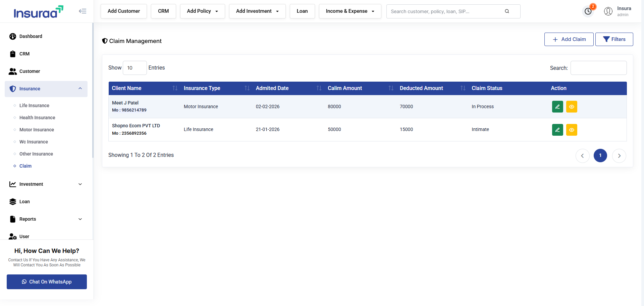Viewport: 644px width, 306px height.
Task: Sort by Calim Amount column
Action: click(x=360, y=88)
